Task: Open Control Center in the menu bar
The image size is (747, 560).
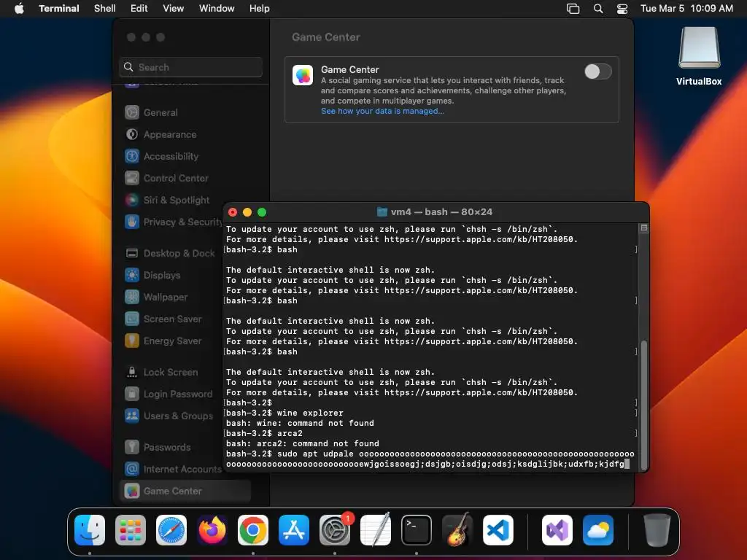Action: (622, 8)
